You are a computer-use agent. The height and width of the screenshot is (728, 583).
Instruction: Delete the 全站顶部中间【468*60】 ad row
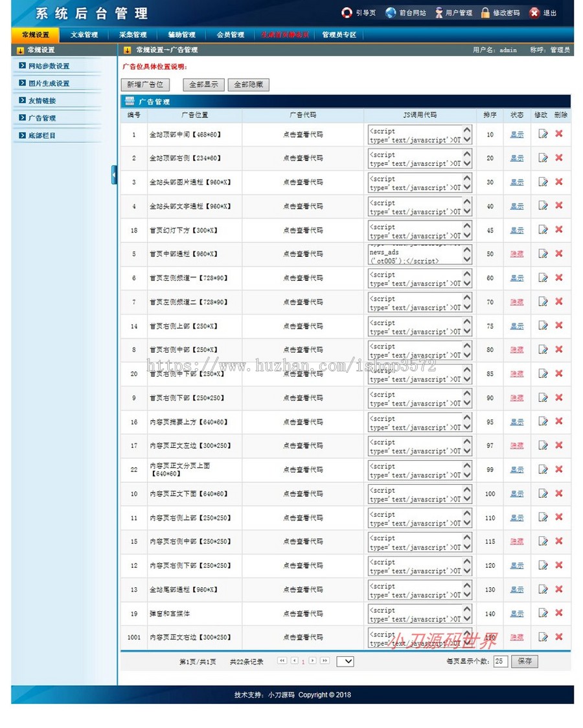tap(559, 134)
